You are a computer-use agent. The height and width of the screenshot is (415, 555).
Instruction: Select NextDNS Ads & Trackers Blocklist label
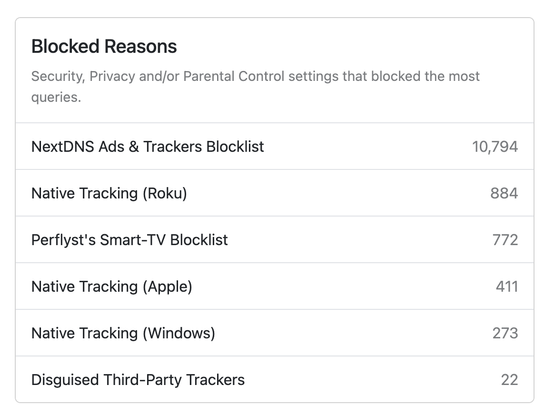148,147
